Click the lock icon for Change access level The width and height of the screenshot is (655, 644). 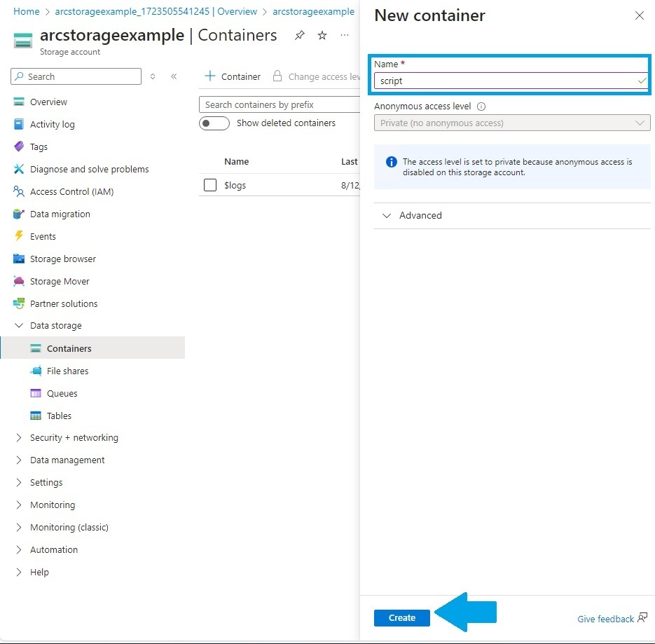(x=277, y=76)
